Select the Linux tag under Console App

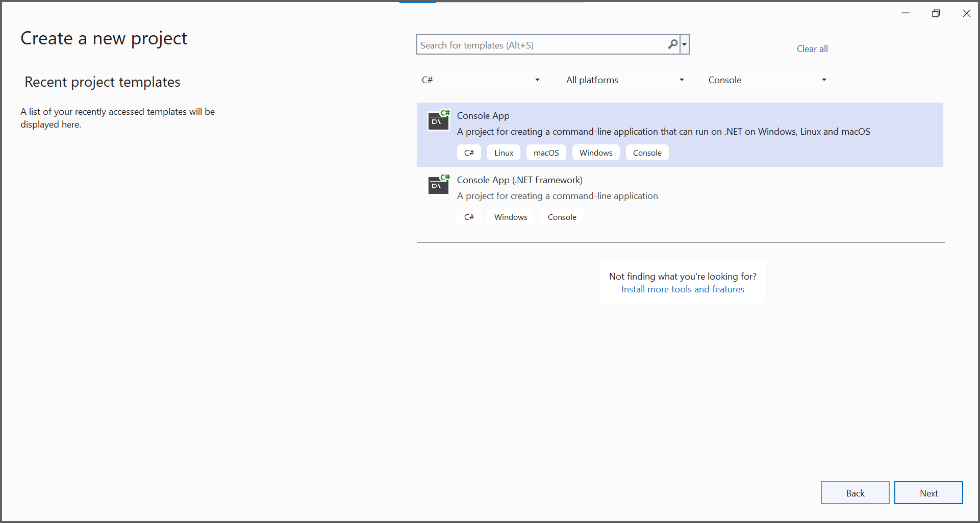(503, 152)
